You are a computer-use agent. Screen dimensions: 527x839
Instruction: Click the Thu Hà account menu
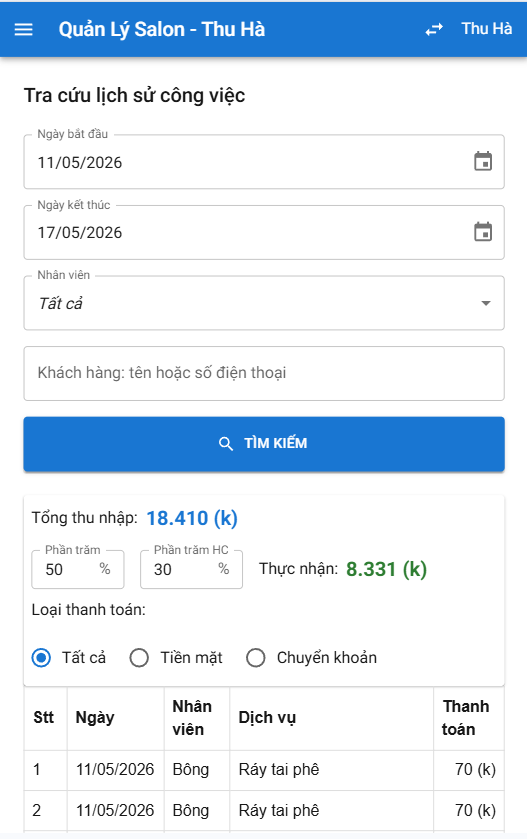[486, 28]
